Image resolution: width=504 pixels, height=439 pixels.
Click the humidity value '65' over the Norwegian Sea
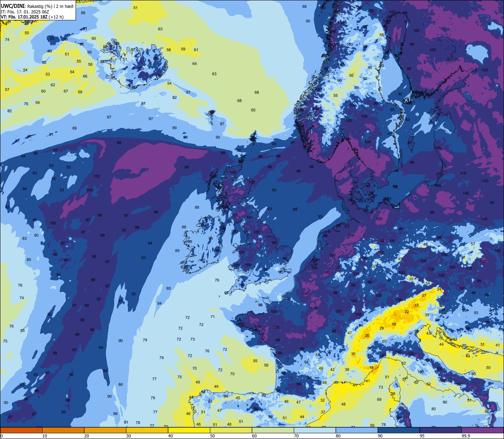tap(253, 110)
